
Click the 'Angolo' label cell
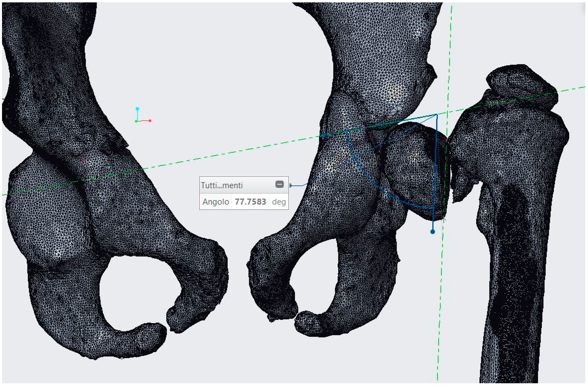point(215,202)
